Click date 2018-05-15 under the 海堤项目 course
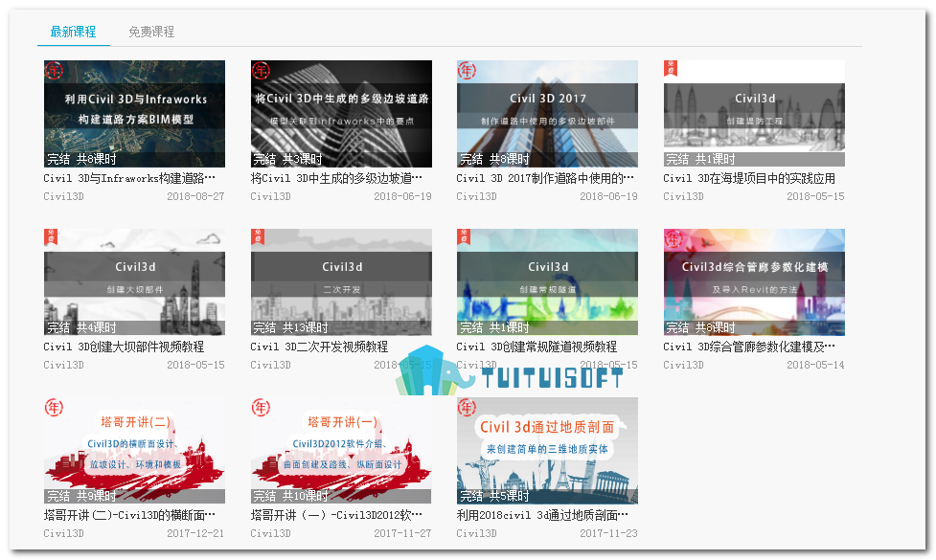The width and height of the screenshot is (936, 560). (816, 196)
